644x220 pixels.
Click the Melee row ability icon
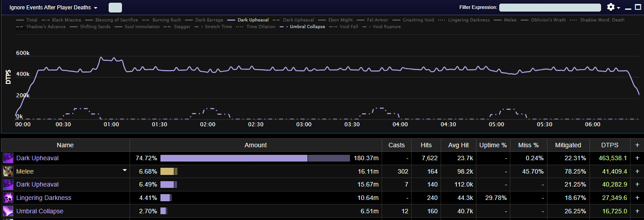click(x=8, y=171)
